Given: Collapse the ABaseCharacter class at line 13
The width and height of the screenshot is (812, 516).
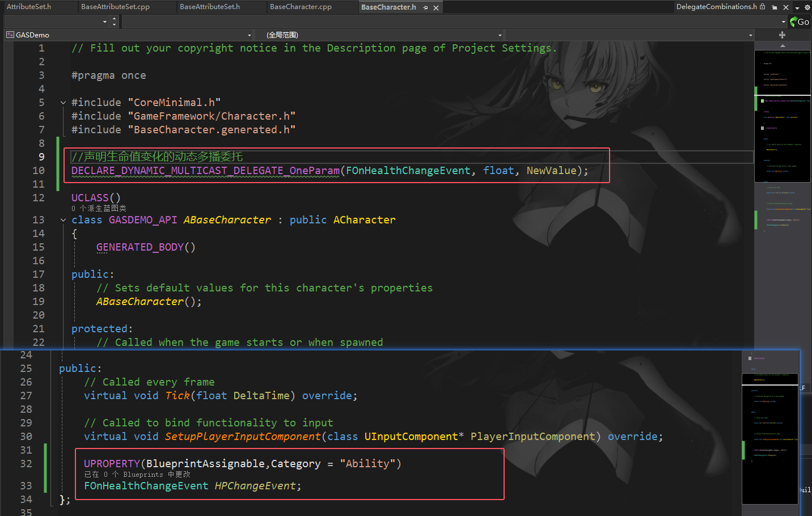Looking at the screenshot, I should pos(63,220).
